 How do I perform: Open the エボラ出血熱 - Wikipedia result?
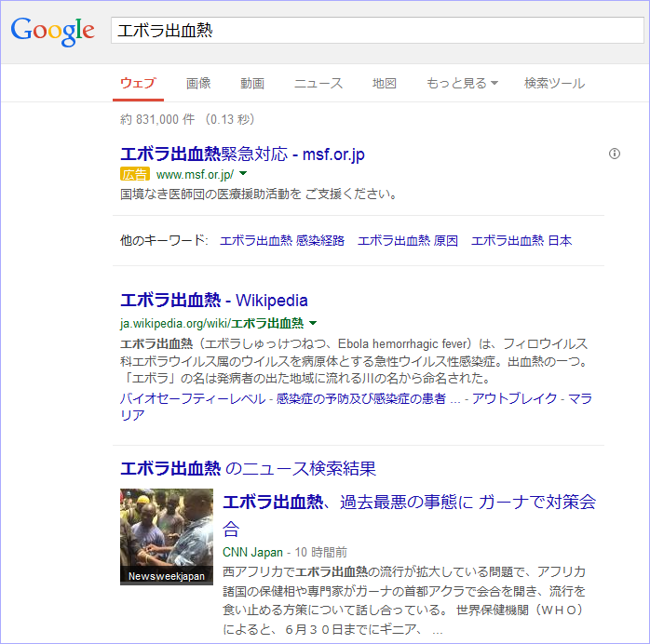214,301
